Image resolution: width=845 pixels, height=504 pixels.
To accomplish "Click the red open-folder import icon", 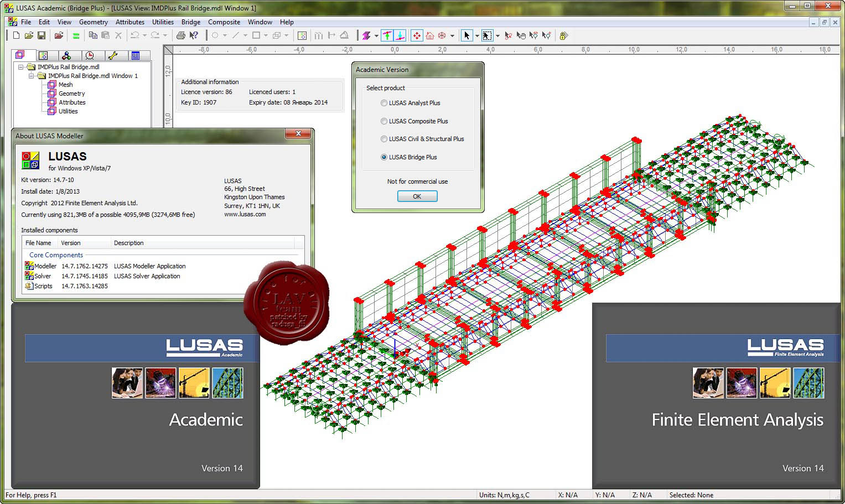I will [59, 35].
